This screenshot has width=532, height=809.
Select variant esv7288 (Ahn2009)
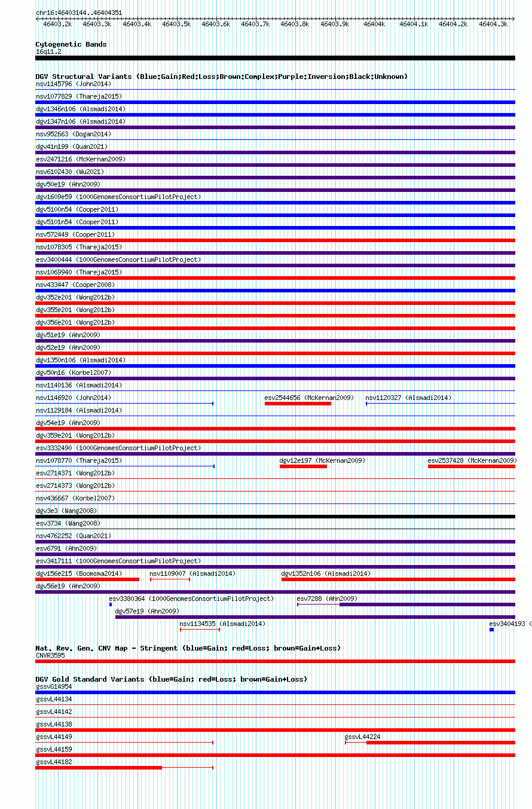(406, 605)
